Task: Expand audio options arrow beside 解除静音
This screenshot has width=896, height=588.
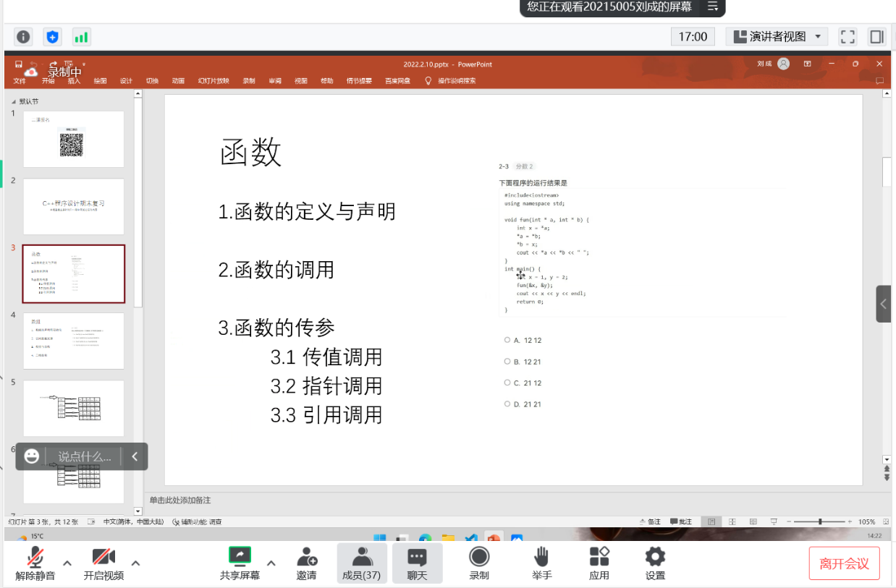Action: 67,563
